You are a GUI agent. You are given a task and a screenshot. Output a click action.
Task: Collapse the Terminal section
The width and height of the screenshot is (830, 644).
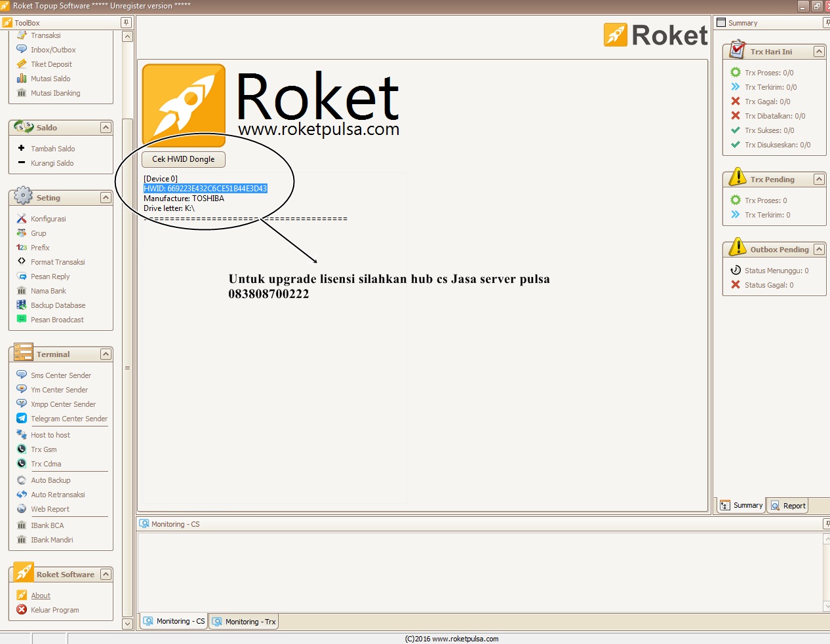(106, 354)
